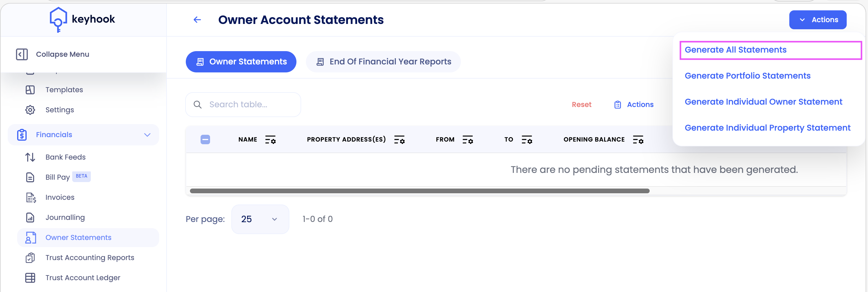
Task: Click the Bill Pay document icon
Action: pos(30,177)
